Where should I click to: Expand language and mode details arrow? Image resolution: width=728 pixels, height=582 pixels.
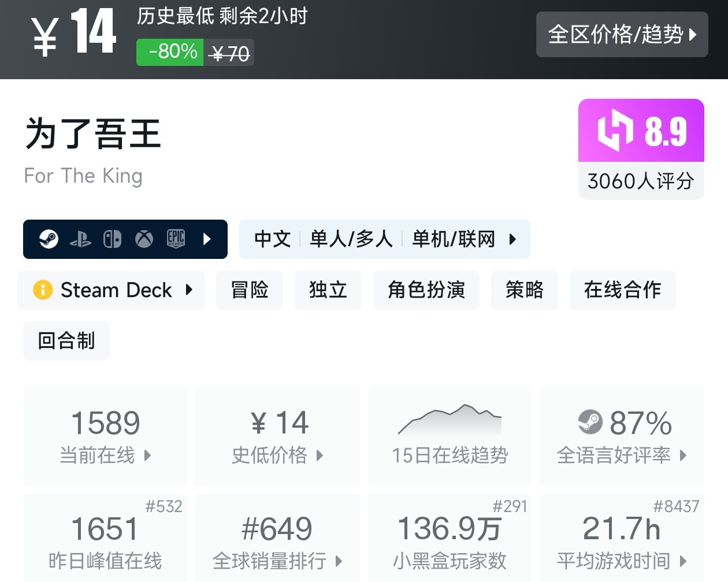[x=512, y=239]
